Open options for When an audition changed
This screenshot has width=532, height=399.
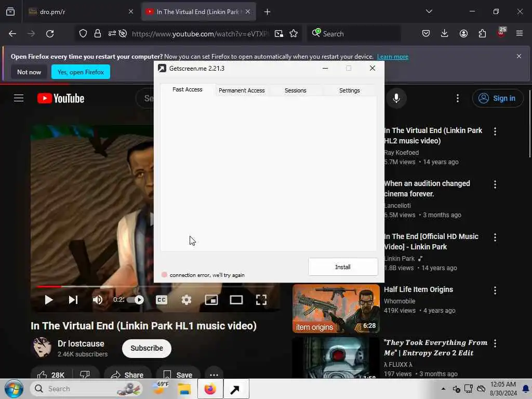pos(495,184)
